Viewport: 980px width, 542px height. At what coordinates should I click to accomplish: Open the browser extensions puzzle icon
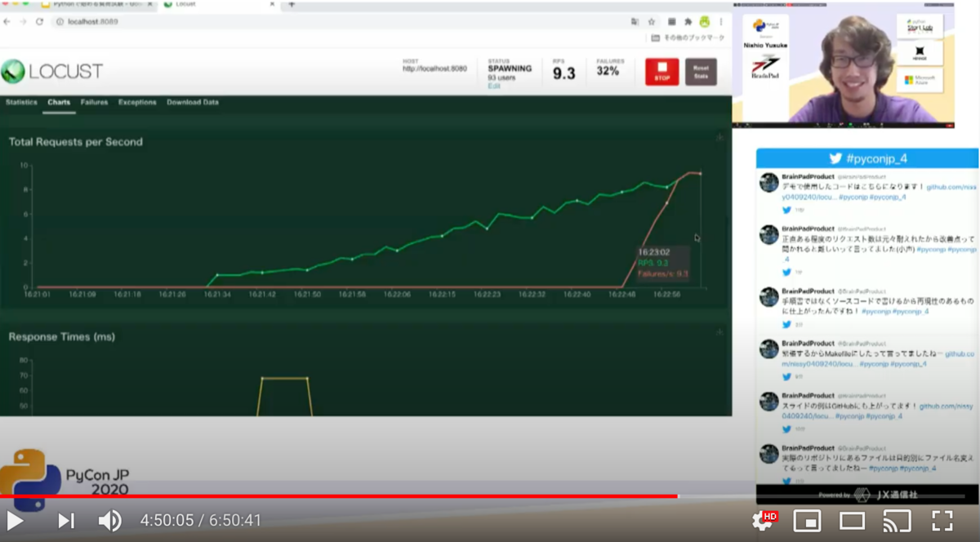coord(688,21)
